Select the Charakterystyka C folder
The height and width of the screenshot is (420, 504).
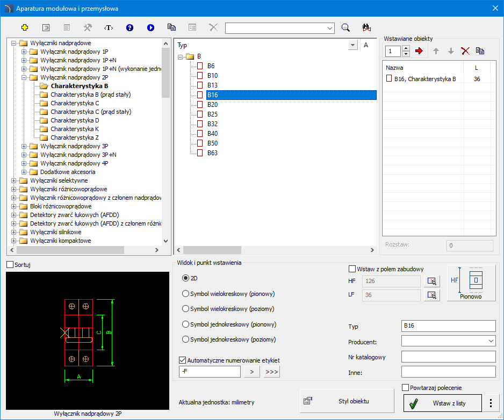tap(75, 103)
